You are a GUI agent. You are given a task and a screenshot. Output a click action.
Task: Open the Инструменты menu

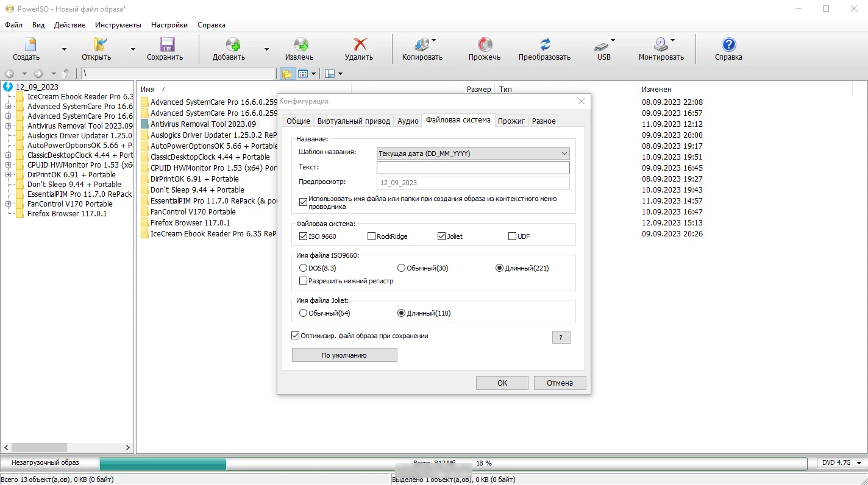118,25
